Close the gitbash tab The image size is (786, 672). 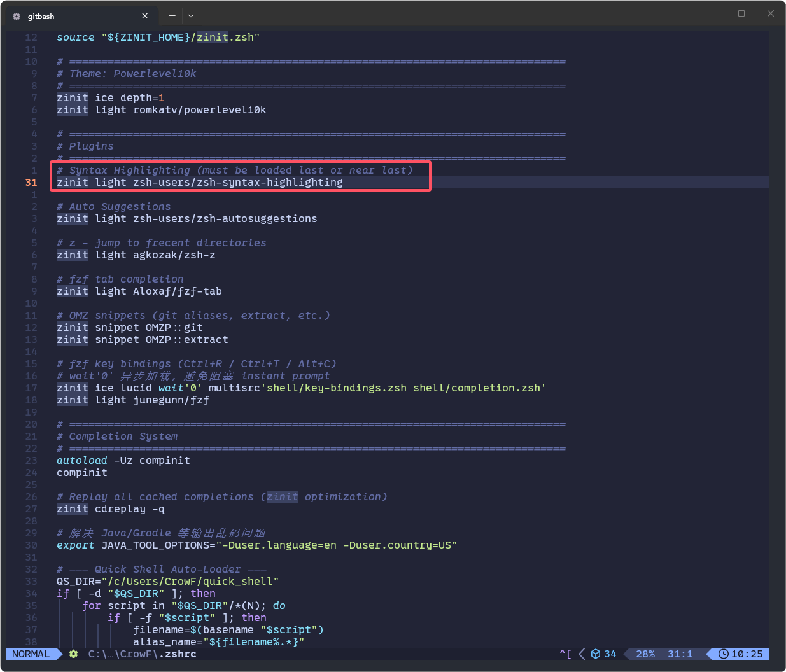(x=145, y=16)
